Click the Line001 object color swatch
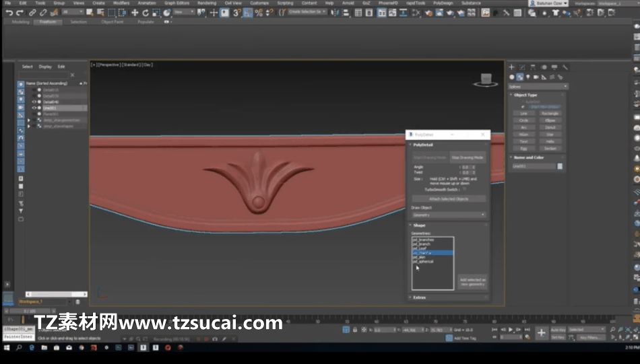The width and height of the screenshot is (640, 364). click(560, 166)
